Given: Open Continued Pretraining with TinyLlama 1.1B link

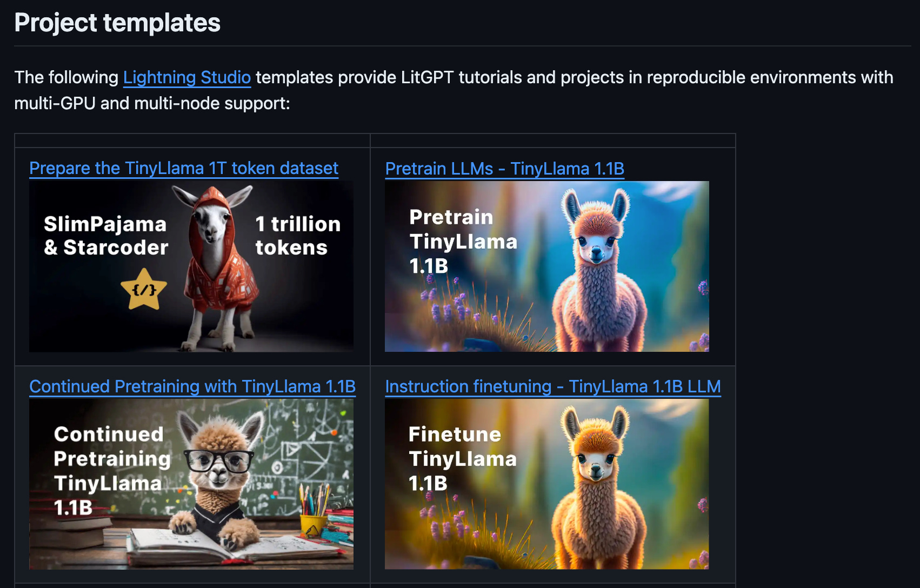Looking at the screenshot, I should click(x=192, y=386).
